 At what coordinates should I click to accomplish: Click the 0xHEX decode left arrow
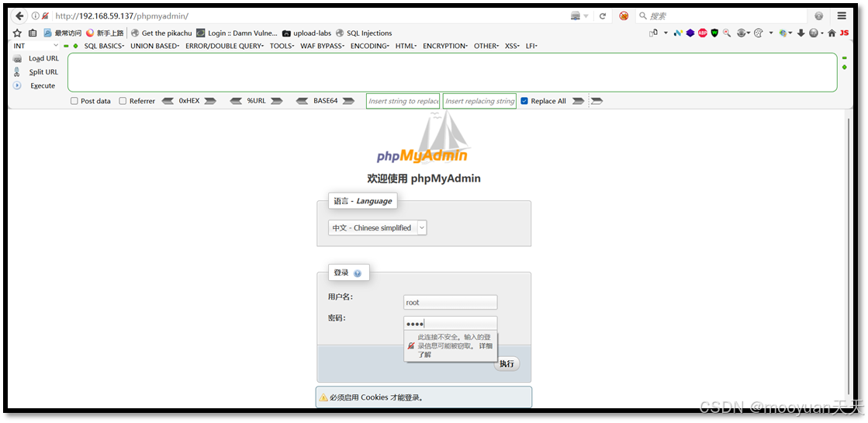pyautogui.click(x=168, y=102)
